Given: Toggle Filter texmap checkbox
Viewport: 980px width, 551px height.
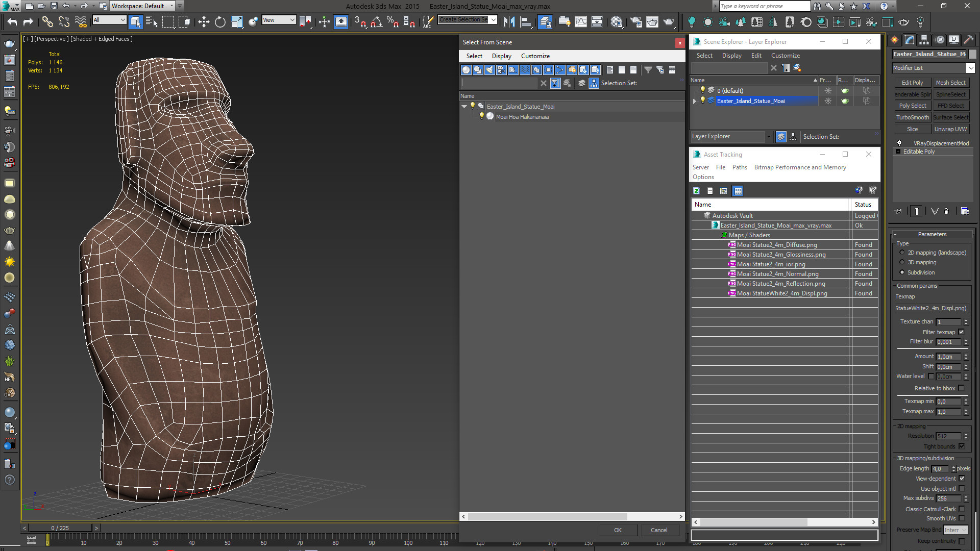Looking at the screenshot, I should (x=962, y=332).
